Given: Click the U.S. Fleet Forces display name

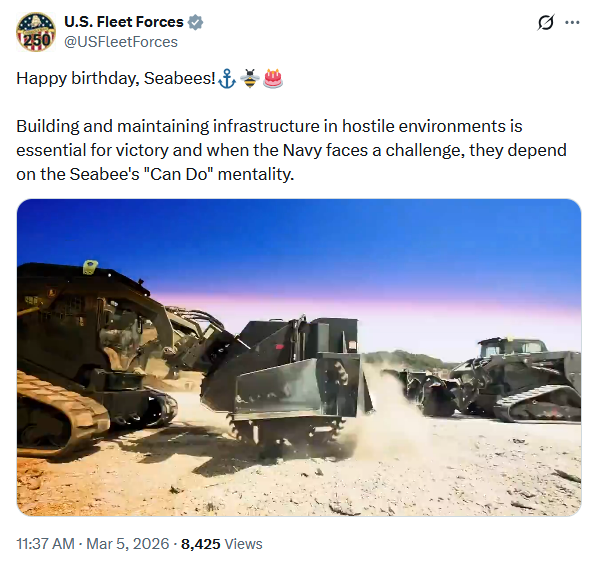Looking at the screenshot, I should click(124, 22).
